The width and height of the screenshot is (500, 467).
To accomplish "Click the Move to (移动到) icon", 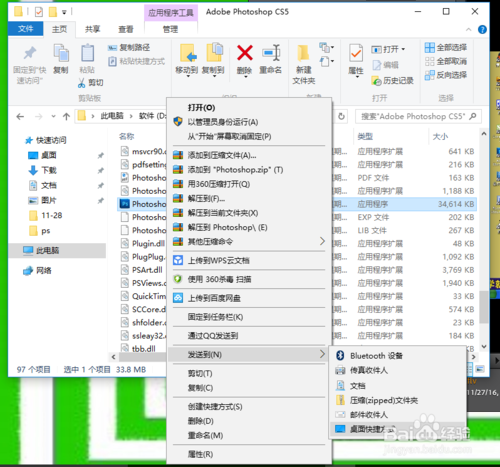I will [x=188, y=53].
